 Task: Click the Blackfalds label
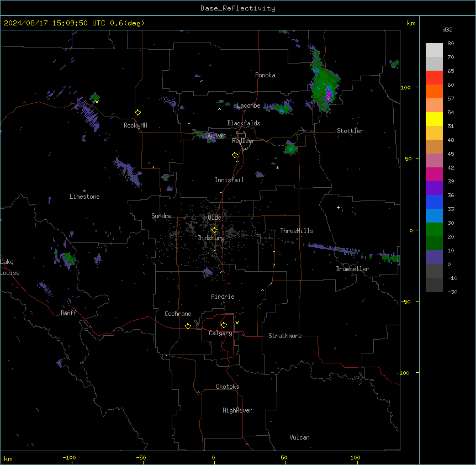244,123
